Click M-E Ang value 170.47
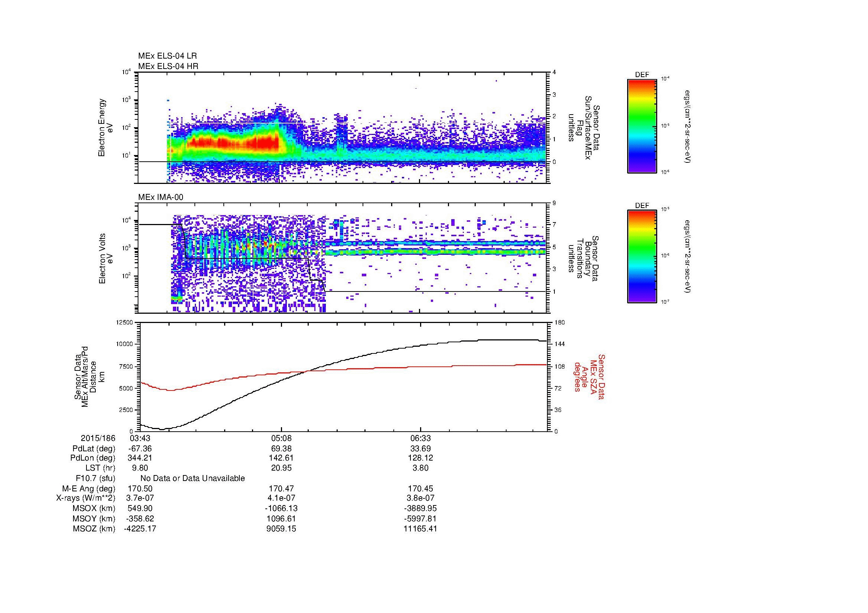This screenshot has width=868, height=613. click(281, 489)
